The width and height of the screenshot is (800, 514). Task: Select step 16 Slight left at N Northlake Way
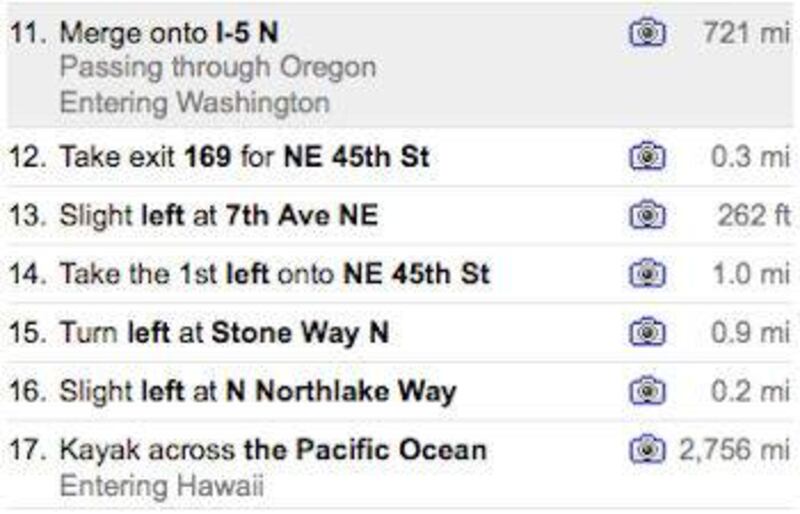tap(257, 389)
